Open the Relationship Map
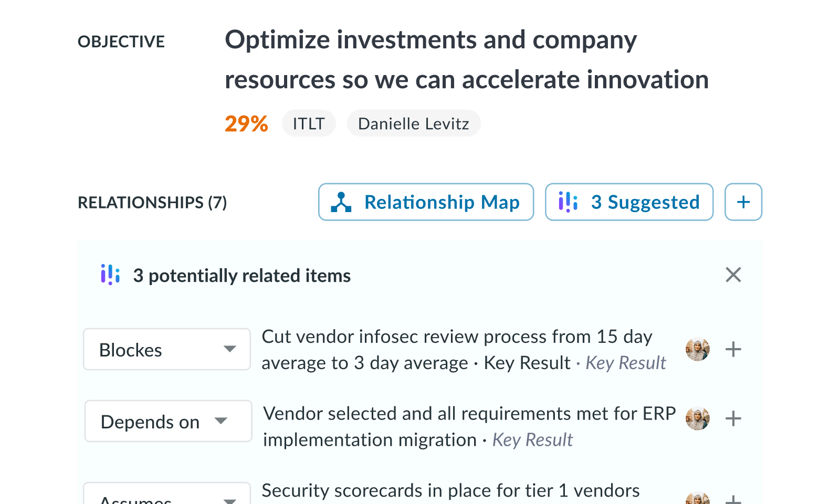The image size is (840, 504). point(426,202)
